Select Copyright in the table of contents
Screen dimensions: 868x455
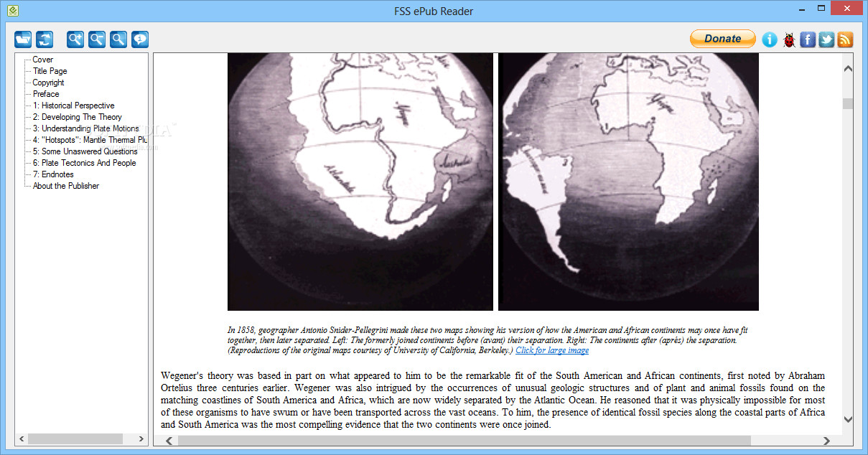pos(49,83)
